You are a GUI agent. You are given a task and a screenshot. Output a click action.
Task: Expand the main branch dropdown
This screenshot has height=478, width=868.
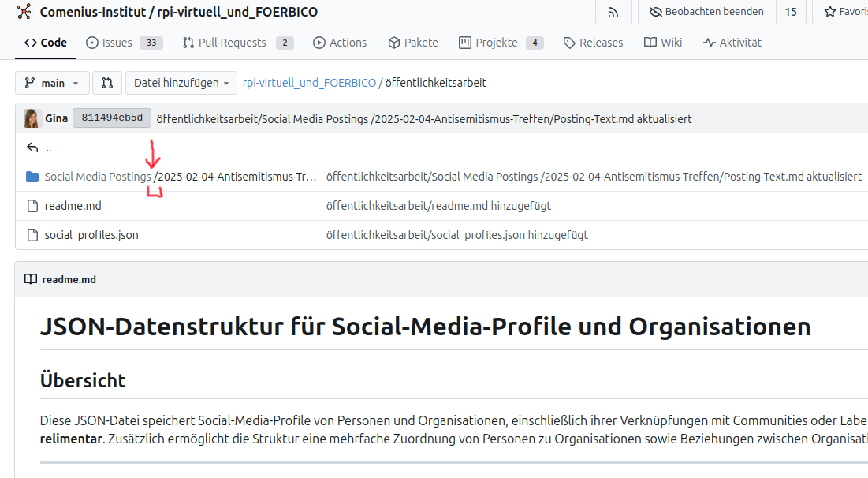pyautogui.click(x=52, y=83)
